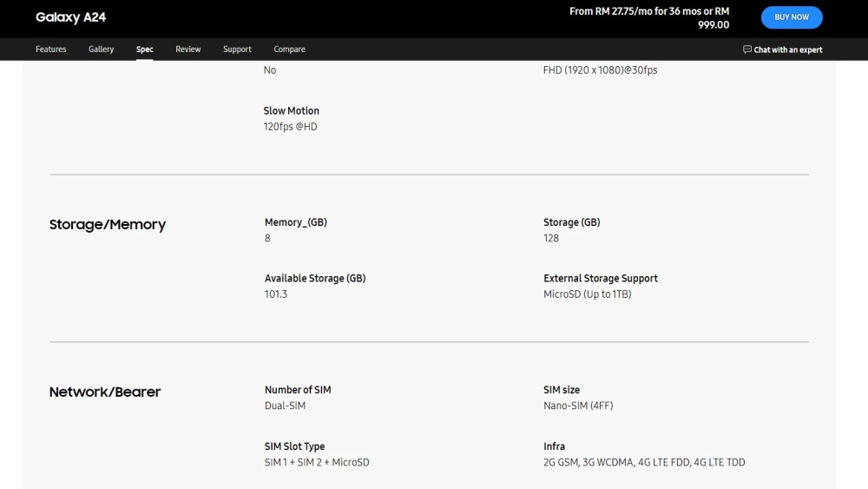The width and height of the screenshot is (868, 489).
Task: Click the MicroSD (Up to 1TB) value
Action: click(587, 294)
